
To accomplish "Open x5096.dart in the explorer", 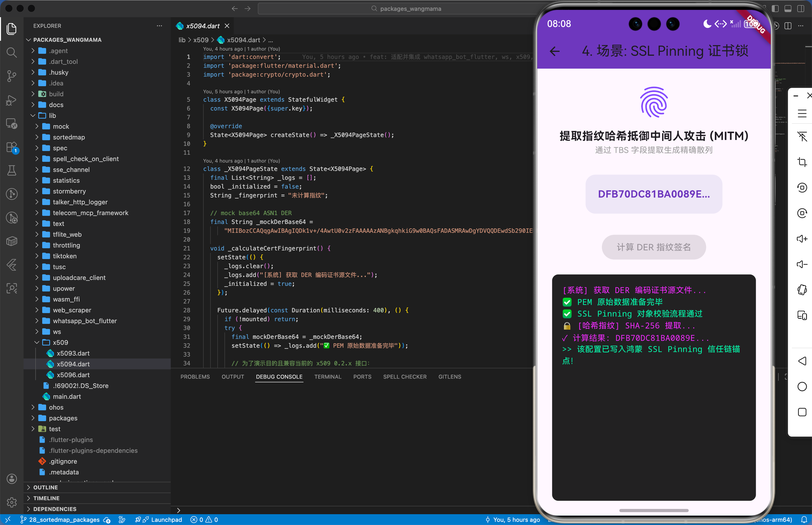I will [x=73, y=375].
